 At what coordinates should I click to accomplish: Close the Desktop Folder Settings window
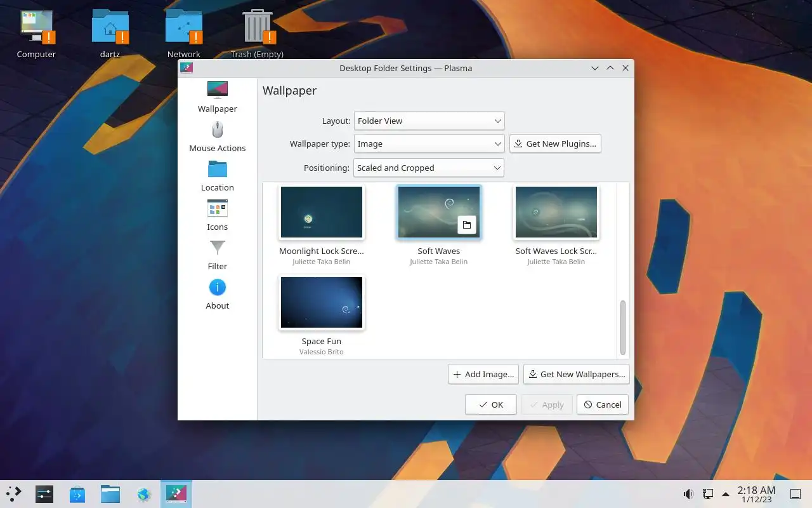pos(625,68)
